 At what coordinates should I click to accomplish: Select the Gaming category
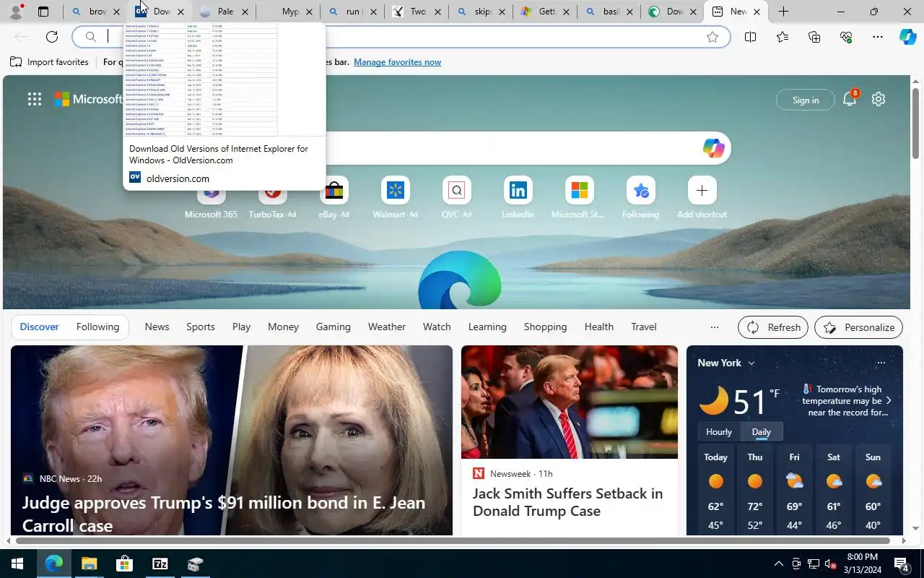(x=333, y=327)
